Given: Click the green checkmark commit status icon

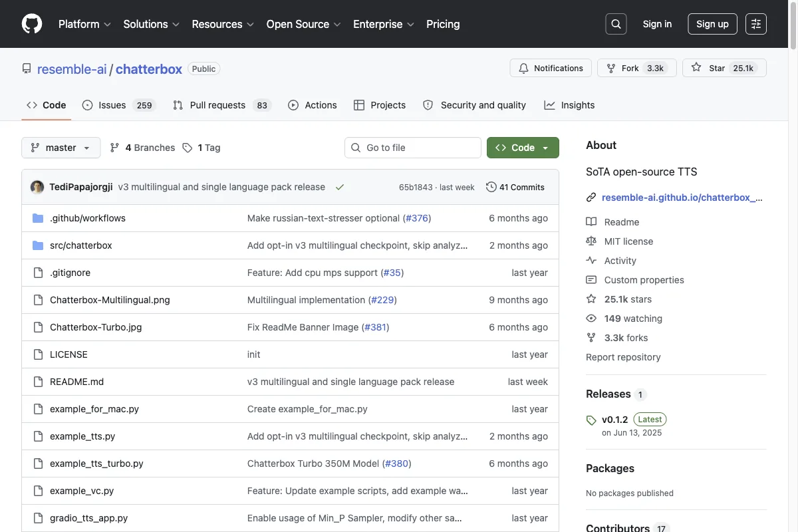Looking at the screenshot, I should point(340,187).
